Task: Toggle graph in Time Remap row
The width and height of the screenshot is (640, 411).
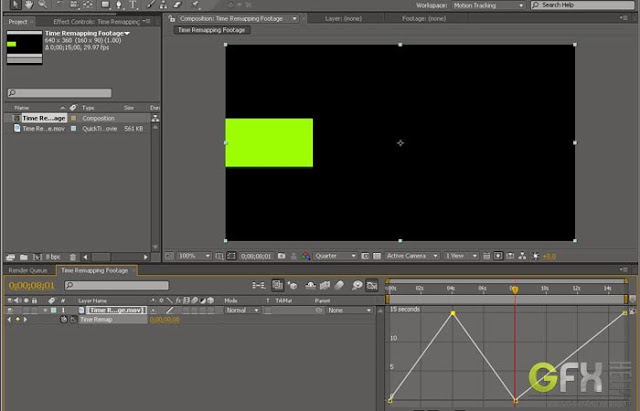Action: point(73,320)
